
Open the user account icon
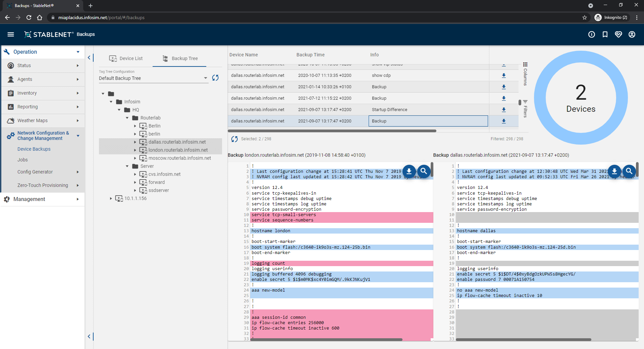click(632, 34)
